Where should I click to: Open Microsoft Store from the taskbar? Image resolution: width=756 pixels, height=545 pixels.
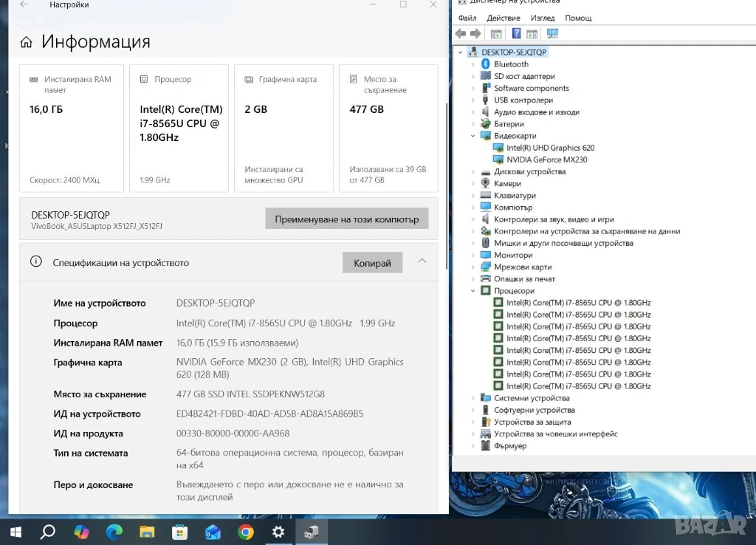179,532
